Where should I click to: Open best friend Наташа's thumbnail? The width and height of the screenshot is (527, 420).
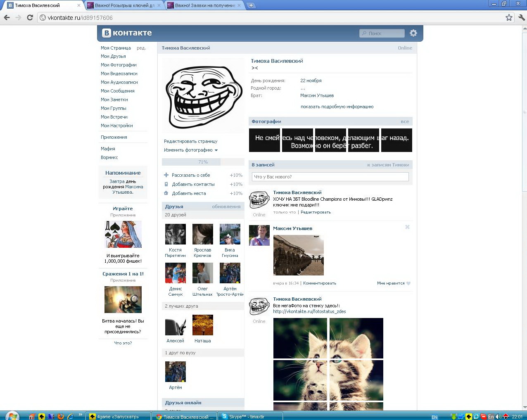pyautogui.click(x=202, y=325)
